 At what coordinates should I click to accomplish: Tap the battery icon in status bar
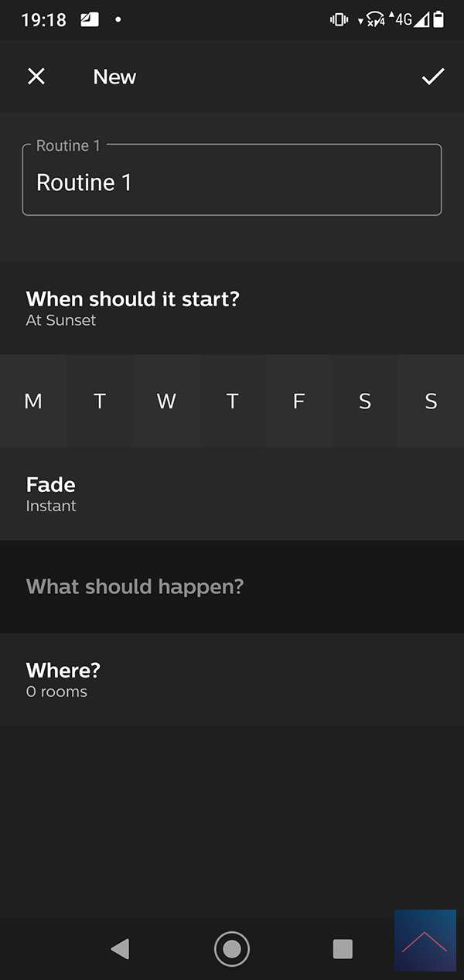tap(438, 19)
